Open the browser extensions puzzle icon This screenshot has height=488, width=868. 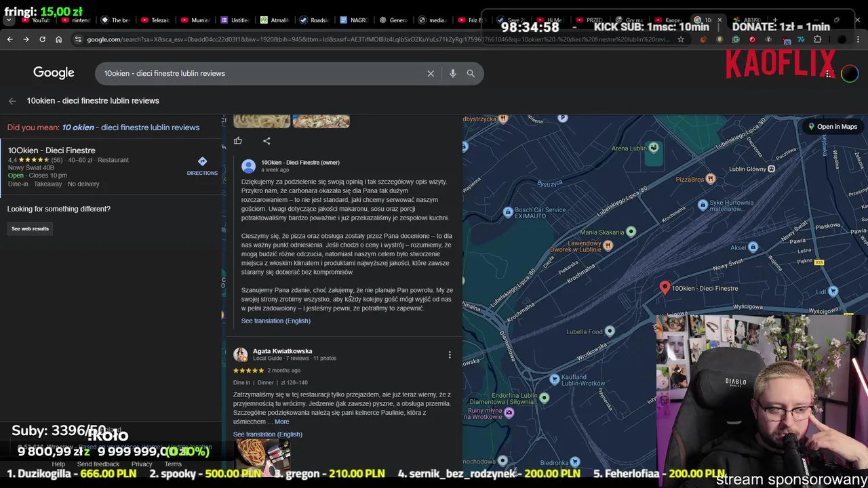(x=817, y=39)
